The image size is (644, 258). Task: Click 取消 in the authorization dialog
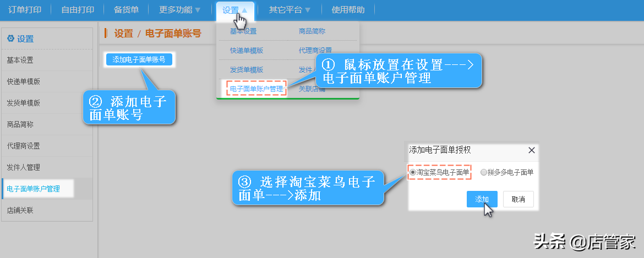[x=519, y=199]
